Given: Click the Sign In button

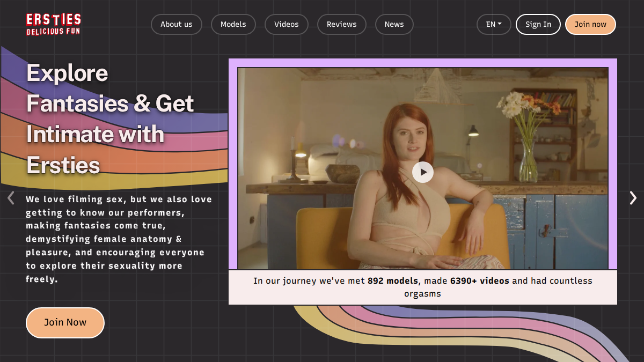Looking at the screenshot, I should pyautogui.click(x=538, y=24).
